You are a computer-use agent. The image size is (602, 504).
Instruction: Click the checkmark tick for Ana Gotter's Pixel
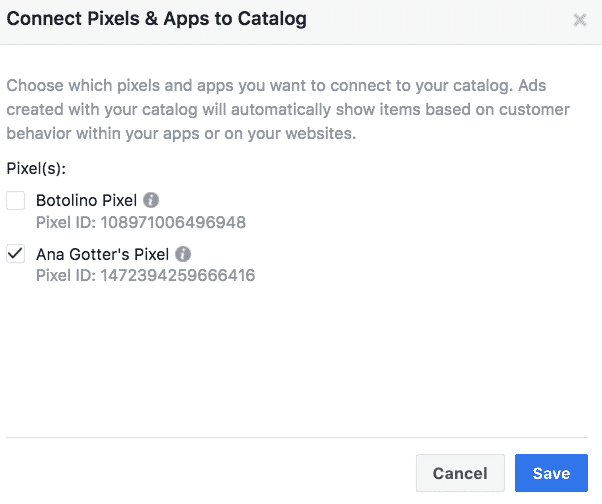tap(16, 253)
